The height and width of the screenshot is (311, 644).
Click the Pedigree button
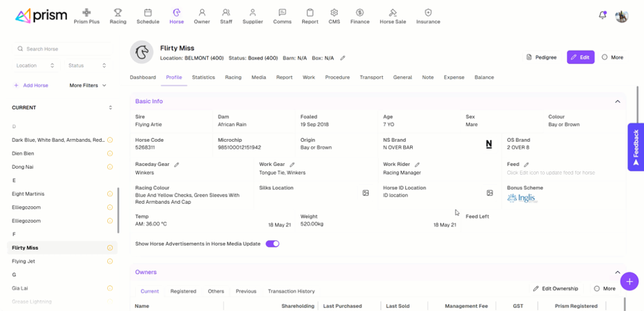[x=541, y=57]
